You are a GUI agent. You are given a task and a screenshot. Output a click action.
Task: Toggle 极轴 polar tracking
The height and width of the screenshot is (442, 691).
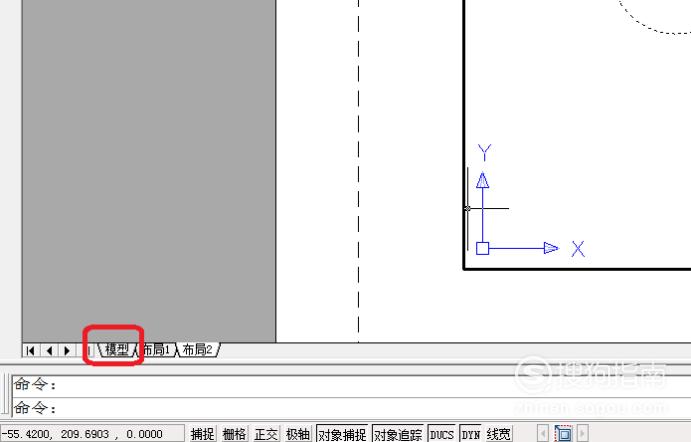[297, 434]
